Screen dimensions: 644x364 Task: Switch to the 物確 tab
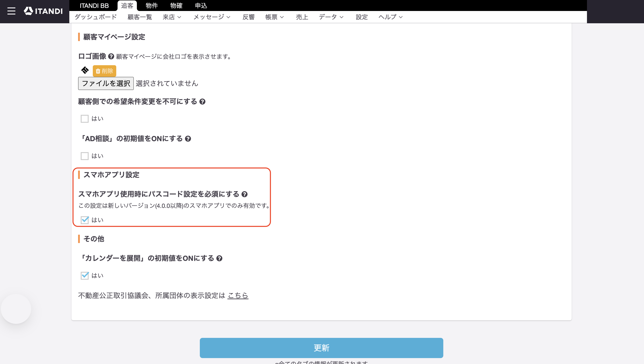pos(177,5)
